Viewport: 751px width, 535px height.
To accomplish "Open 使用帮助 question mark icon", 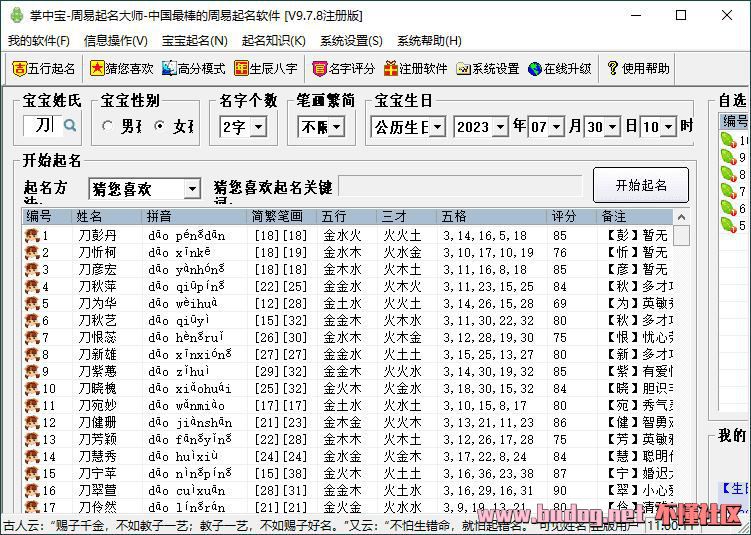I will coord(613,69).
